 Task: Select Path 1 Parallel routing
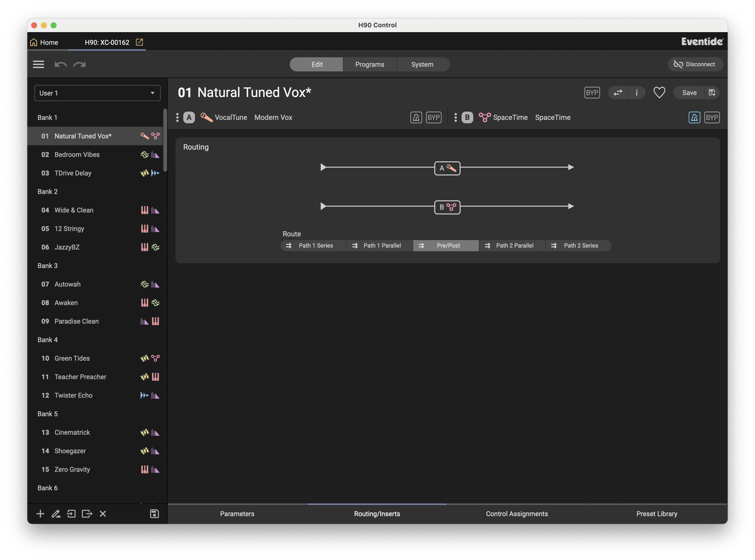point(380,246)
